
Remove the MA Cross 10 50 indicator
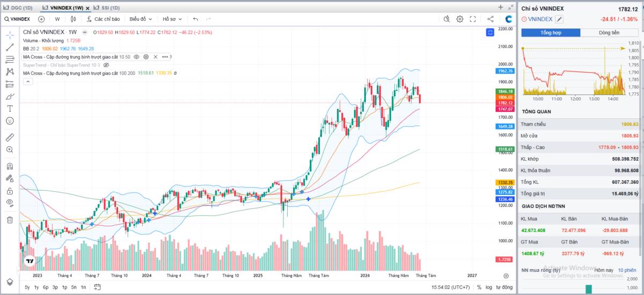(155, 56)
